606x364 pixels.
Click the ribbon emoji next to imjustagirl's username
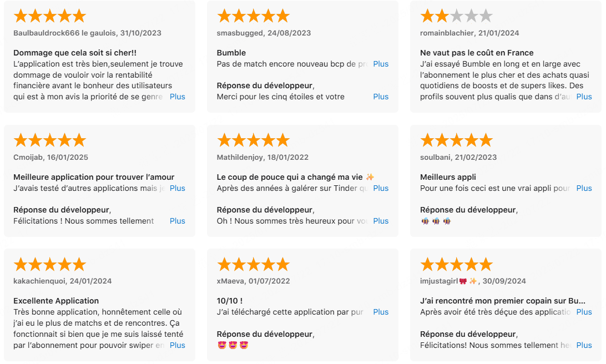pos(463,281)
